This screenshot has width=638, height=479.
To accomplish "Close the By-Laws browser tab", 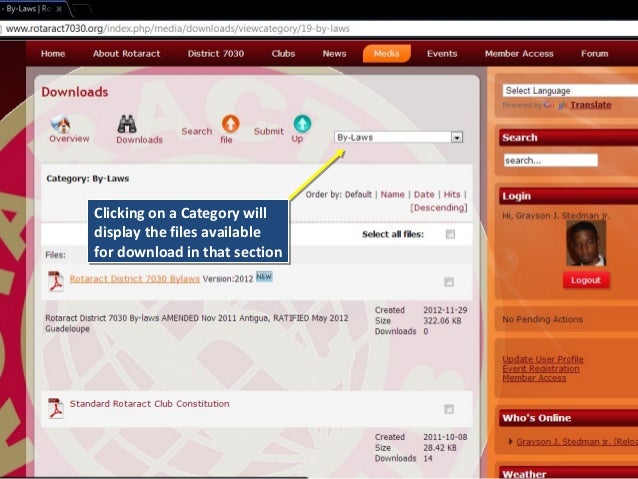I will 59,9.
